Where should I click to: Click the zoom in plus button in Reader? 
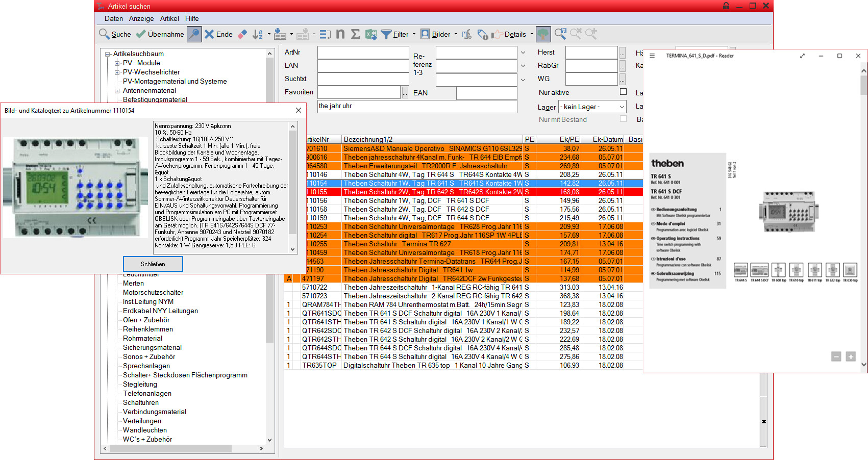coord(851,356)
